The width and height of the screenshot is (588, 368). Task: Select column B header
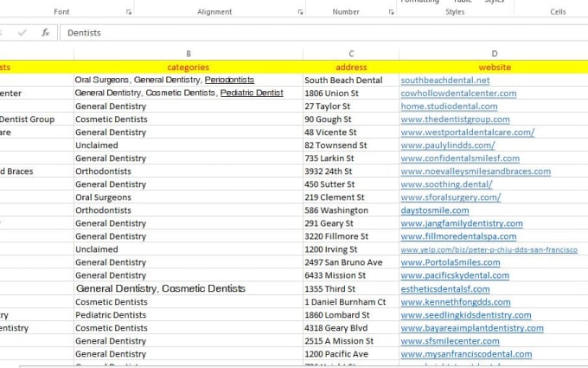[189, 54]
